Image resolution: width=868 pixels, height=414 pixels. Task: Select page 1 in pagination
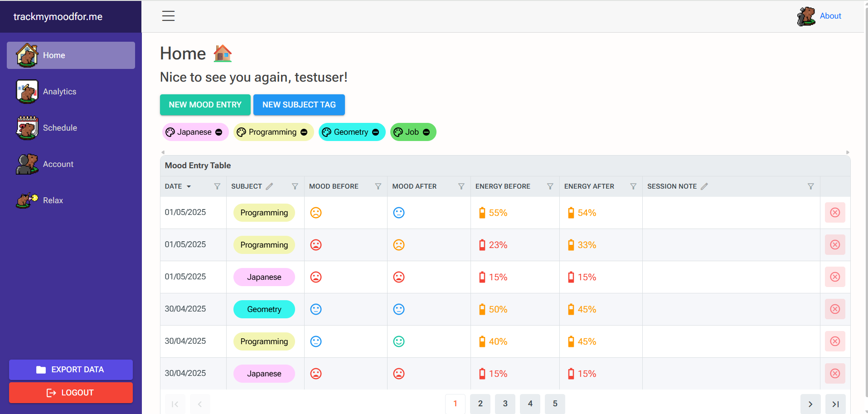coord(455,404)
